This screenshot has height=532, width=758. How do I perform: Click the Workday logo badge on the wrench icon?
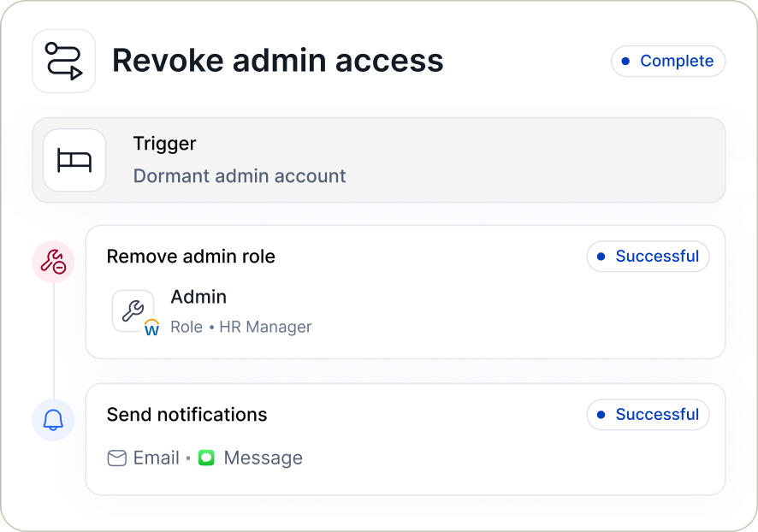pos(151,327)
